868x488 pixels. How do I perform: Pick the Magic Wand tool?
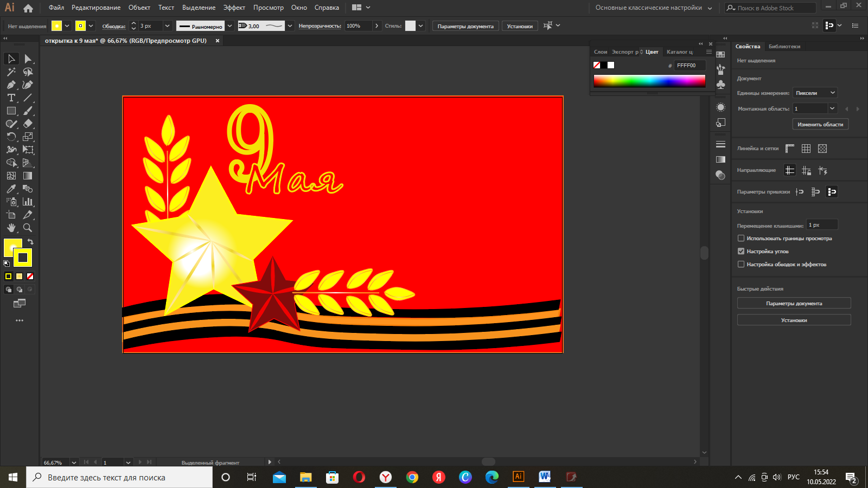(x=11, y=72)
